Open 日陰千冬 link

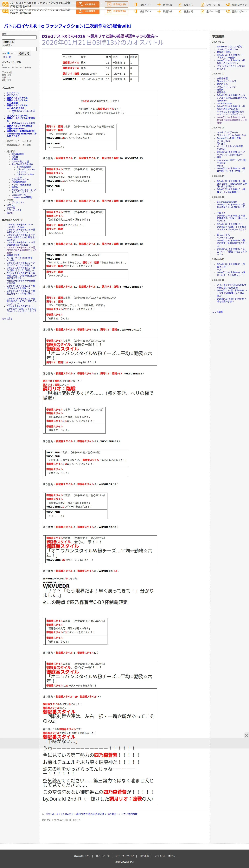tap(221, 92)
